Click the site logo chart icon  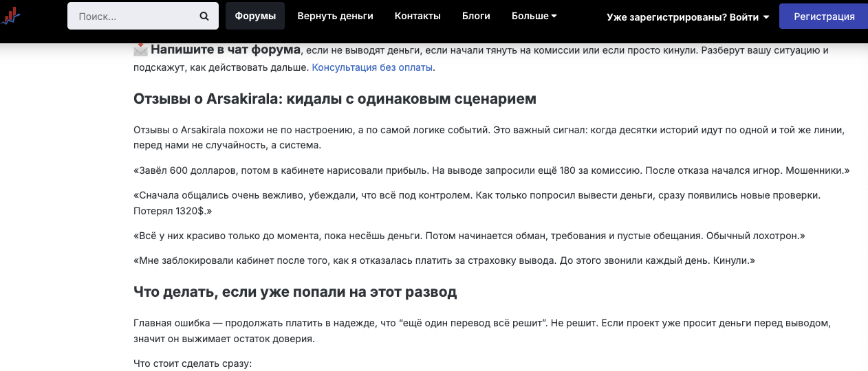coord(12,16)
